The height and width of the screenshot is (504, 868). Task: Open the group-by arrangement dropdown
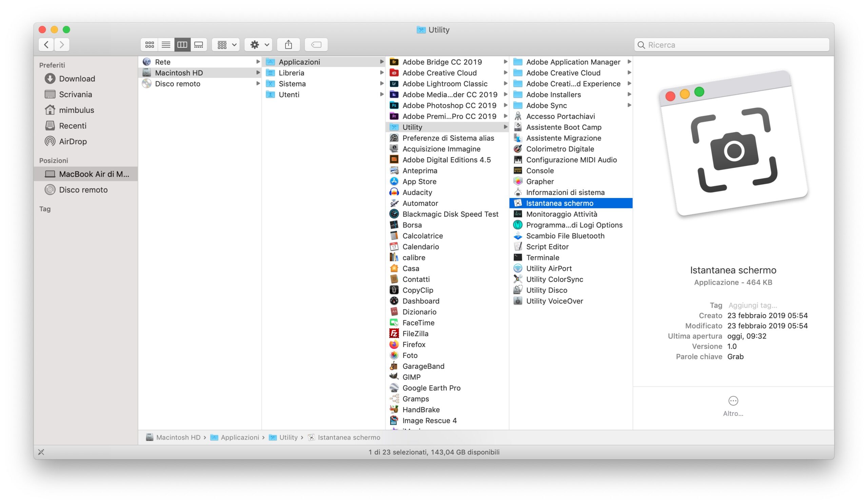click(226, 45)
